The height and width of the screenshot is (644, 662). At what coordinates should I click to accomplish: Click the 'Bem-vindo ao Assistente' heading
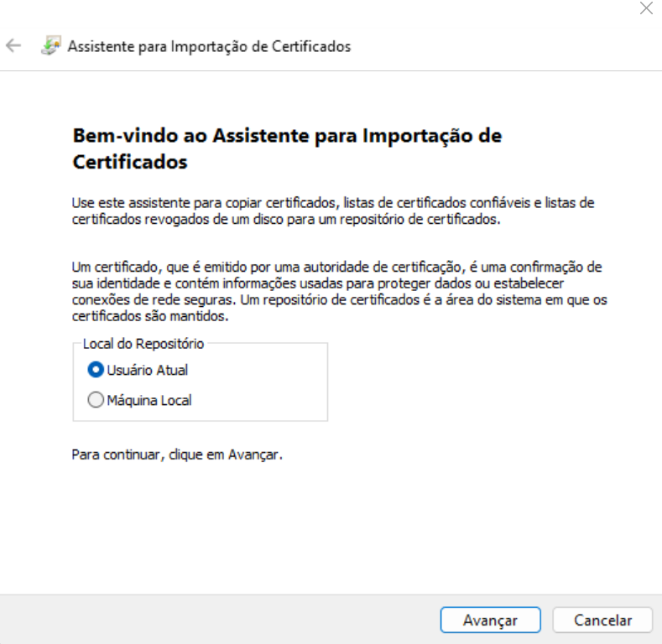tap(287, 148)
